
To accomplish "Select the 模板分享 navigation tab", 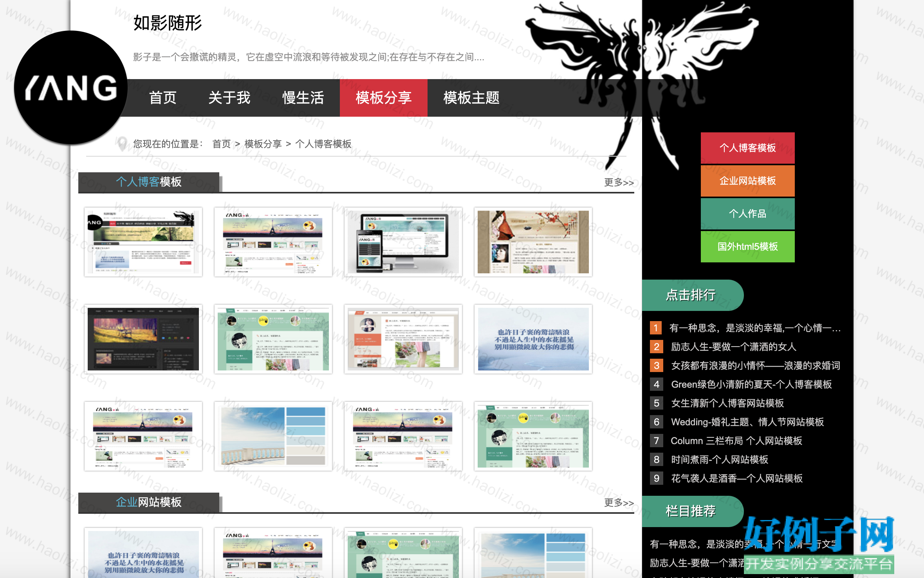I will tap(383, 98).
